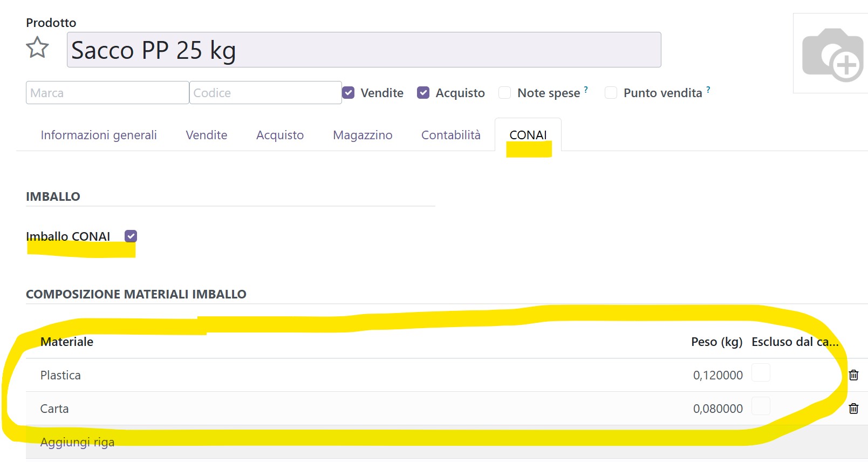
Task: Open the Informazioni generali tab
Action: coord(99,135)
